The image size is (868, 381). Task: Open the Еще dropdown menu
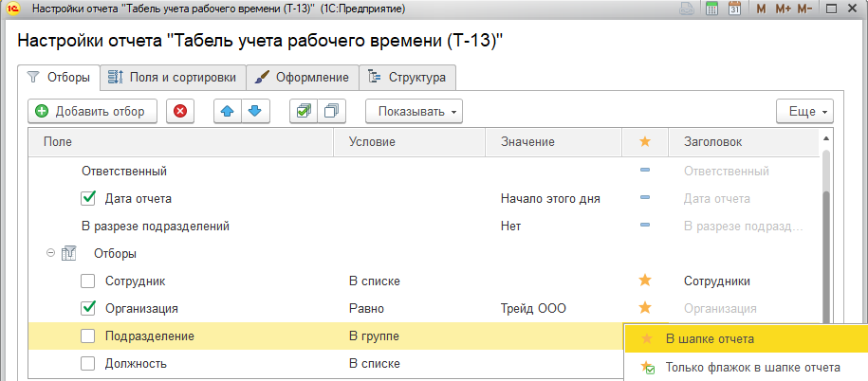click(x=803, y=111)
